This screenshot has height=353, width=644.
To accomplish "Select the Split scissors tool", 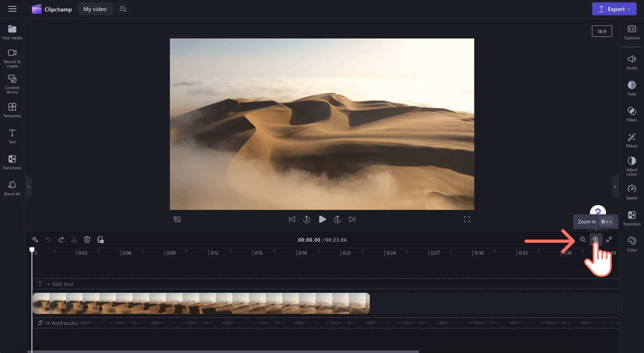I will coord(74,240).
